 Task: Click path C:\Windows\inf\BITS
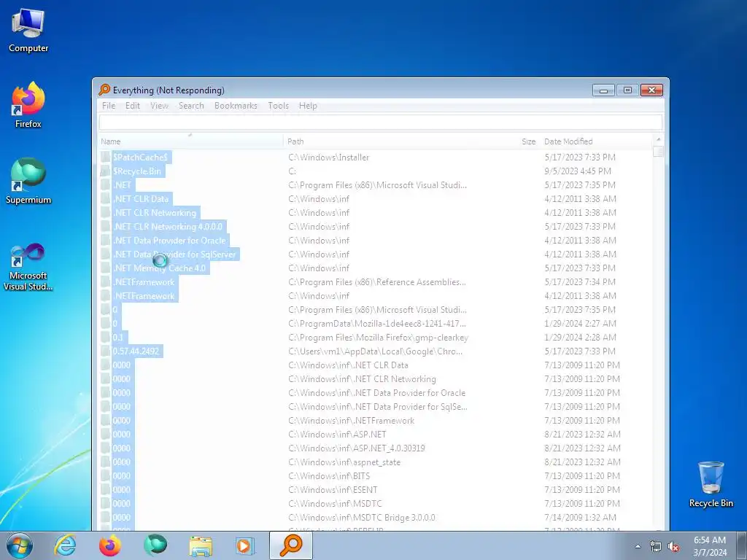[329, 475]
